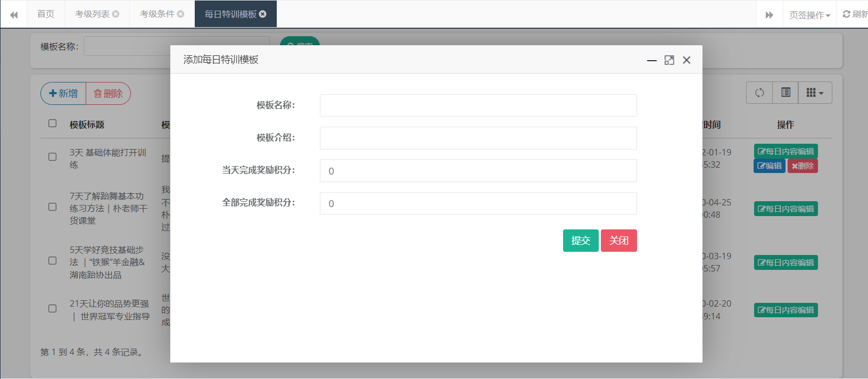Open the 页签操作 dropdown menu
This screenshot has width=868, height=379.
click(x=809, y=15)
